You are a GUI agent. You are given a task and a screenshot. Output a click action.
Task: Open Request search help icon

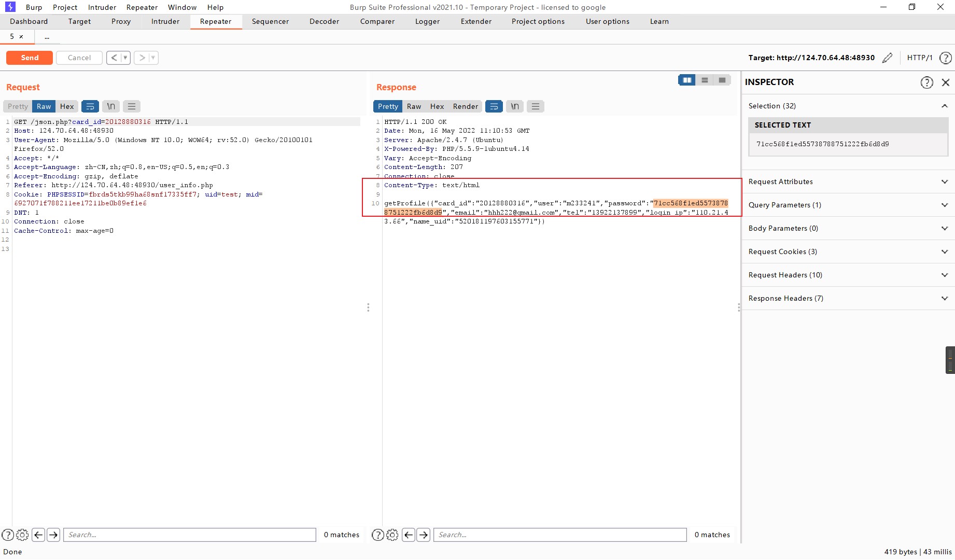tap(8, 535)
